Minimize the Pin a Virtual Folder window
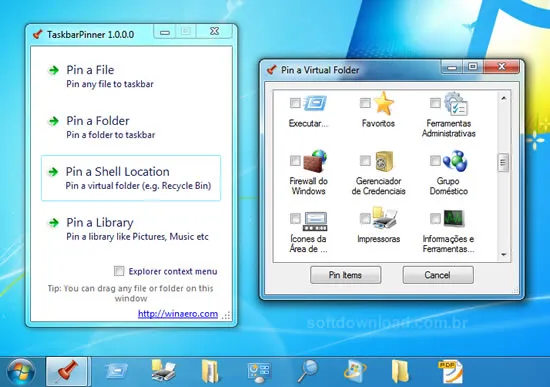Viewport: 550px width, 387px height. pyautogui.click(x=452, y=67)
